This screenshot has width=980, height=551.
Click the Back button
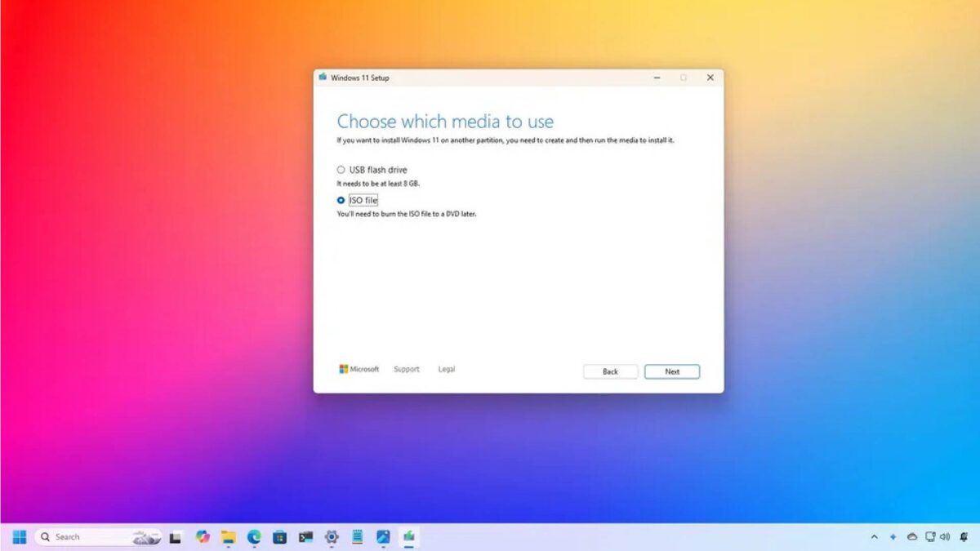tap(610, 371)
